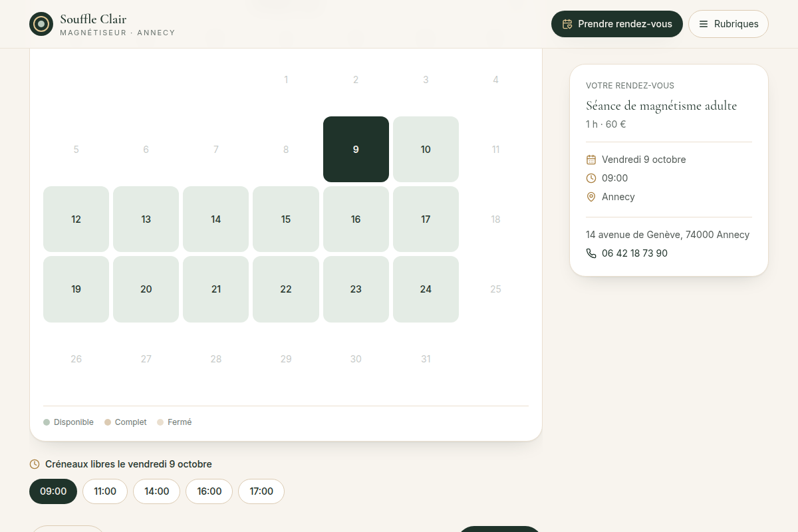Open the Rubriques menu

click(728, 24)
